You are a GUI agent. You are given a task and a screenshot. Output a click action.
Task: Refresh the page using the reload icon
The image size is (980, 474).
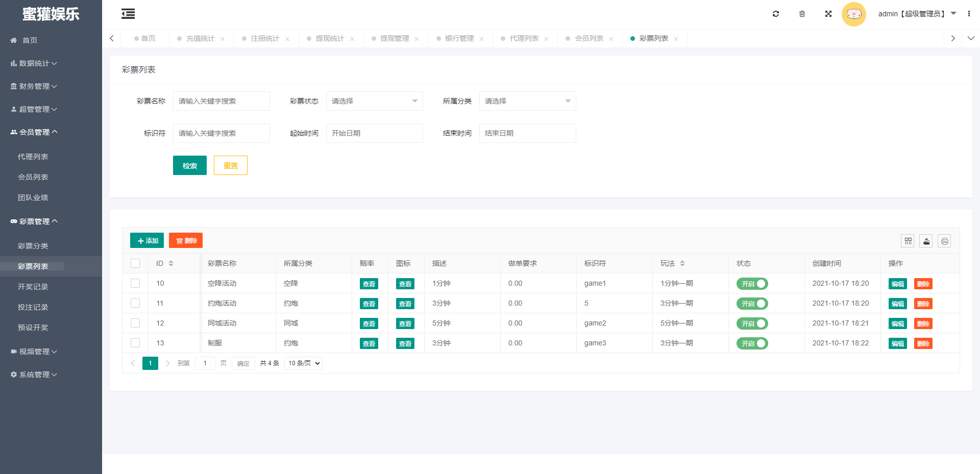click(x=775, y=14)
